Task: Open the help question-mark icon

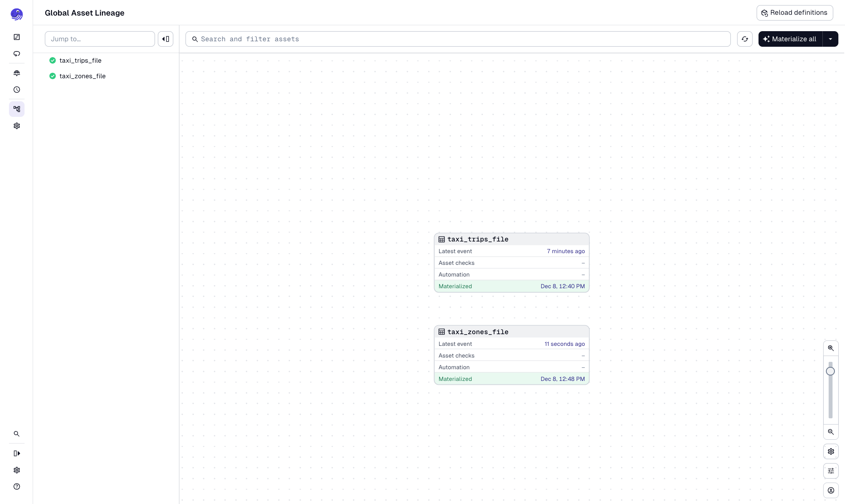Action: pyautogui.click(x=16, y=486)
